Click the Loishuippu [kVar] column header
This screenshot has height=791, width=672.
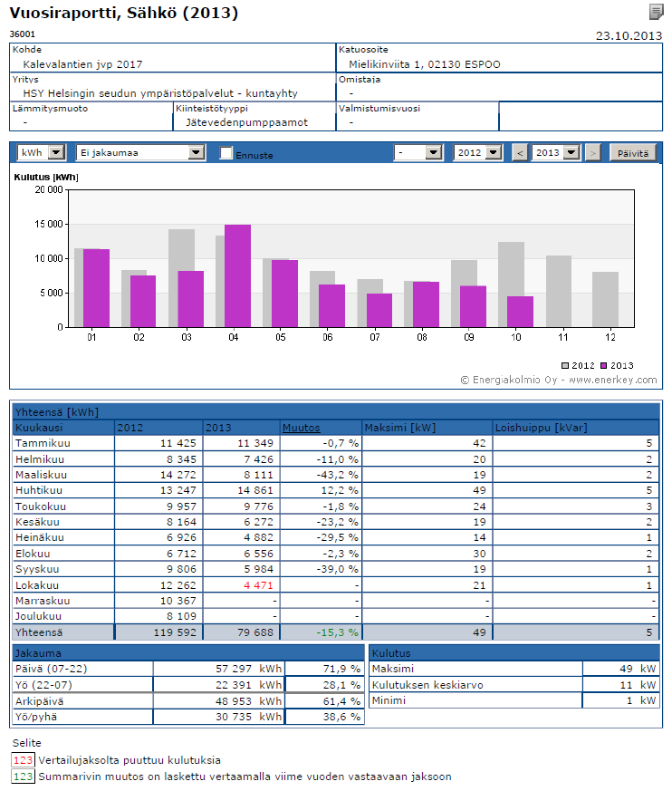point(541,428)
